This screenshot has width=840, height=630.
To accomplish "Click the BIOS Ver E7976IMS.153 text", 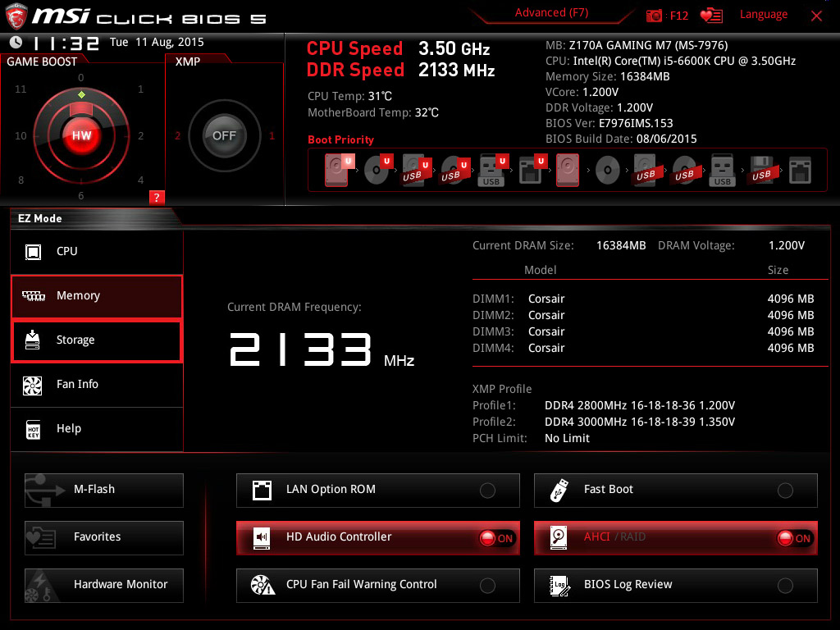I will [x=609, y=123].
